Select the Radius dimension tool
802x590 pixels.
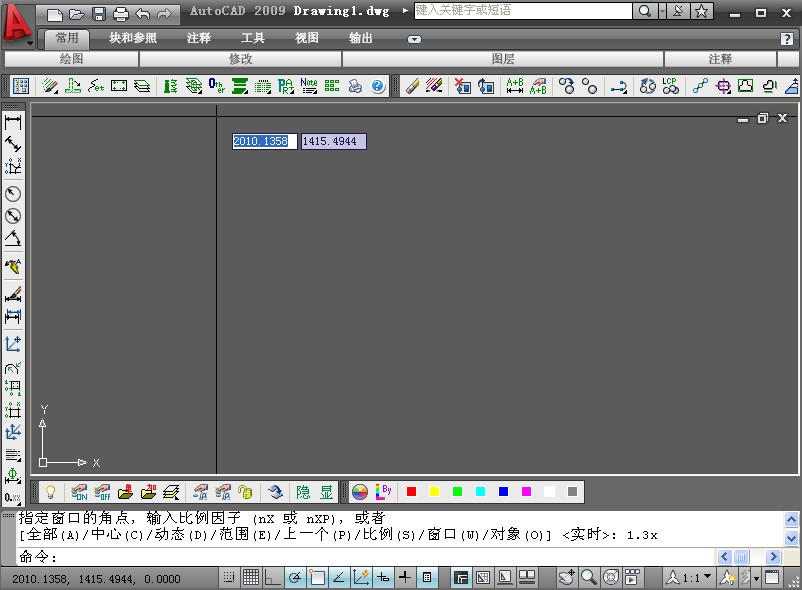coord(13,194)
